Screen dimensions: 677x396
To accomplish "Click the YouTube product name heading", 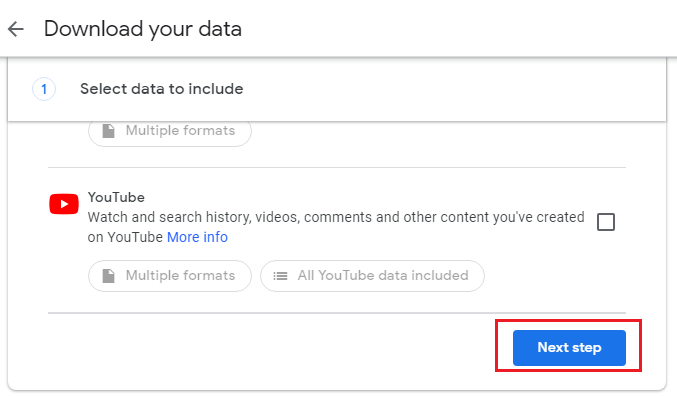I will [x=116, y=197].
